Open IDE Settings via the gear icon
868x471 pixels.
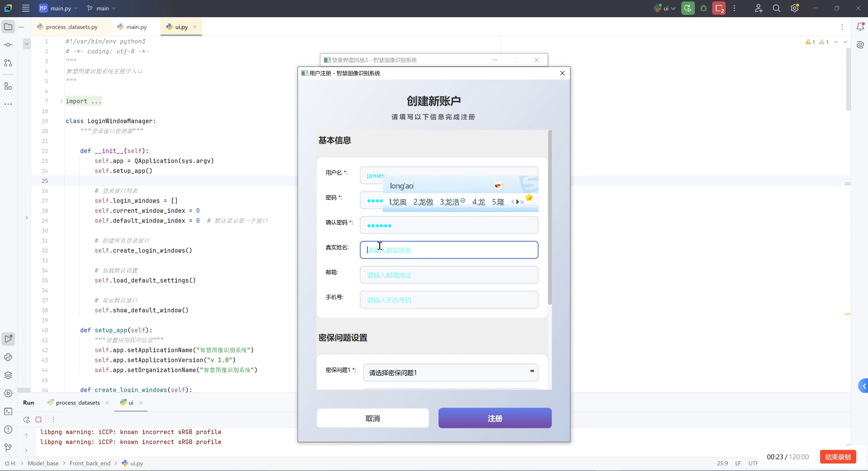(794, 8)
